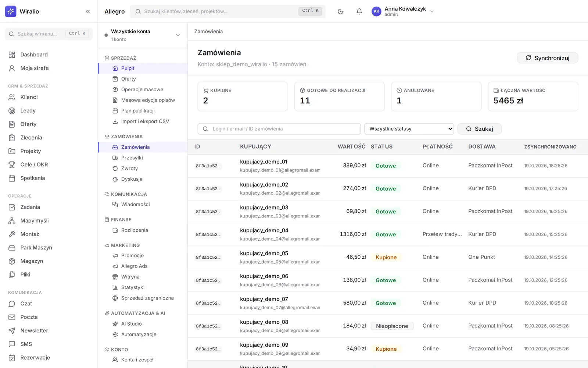This screenshot has width=588, height=368.
Task: Click the Magazyn box icon
Action: (x=12, y=261)
